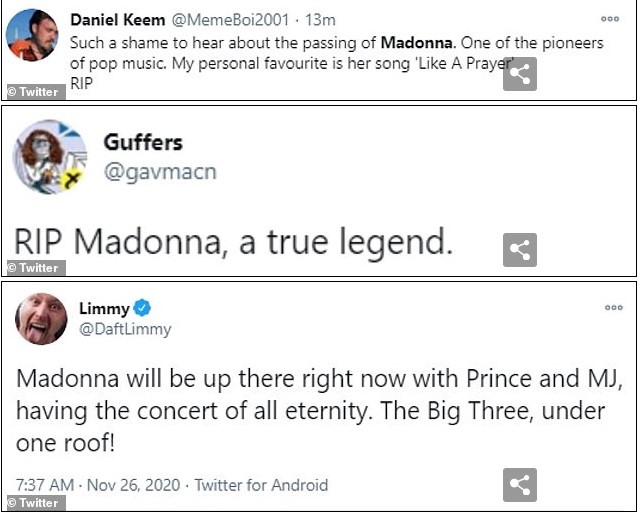Viewport: 640px width, 516px height.
Task: Click the 7:37 AM Nov 26, 2020 timestamp
Action: click(x=98, y=485)
